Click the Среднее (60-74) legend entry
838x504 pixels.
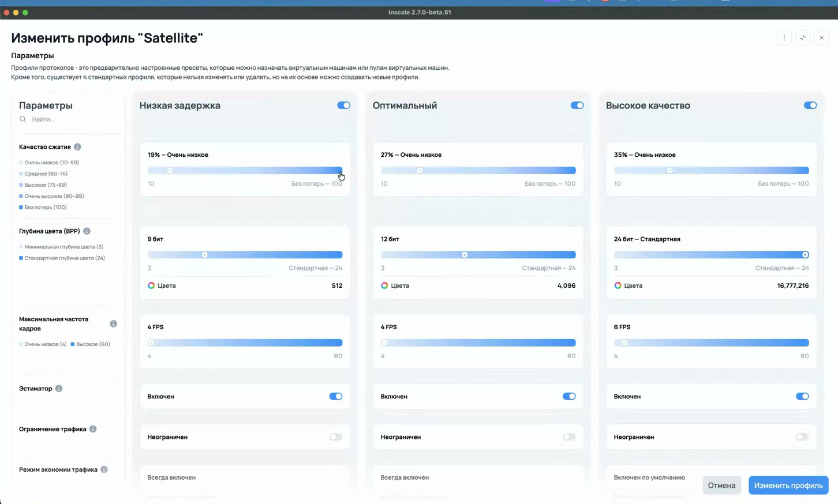43,174
